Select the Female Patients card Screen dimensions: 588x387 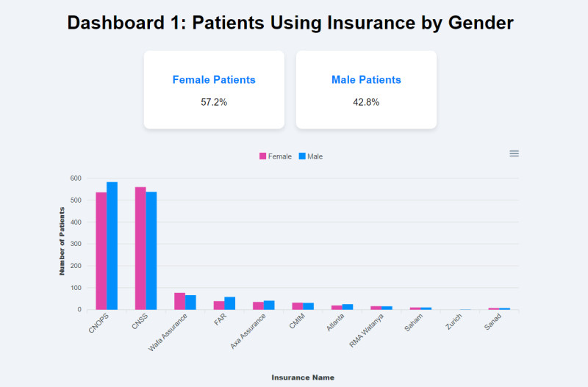[x=214, y=90]
